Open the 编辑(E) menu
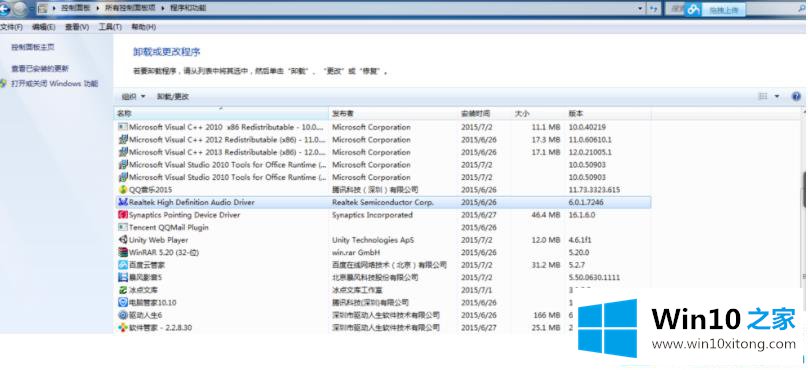The height and width of the screenshot is (370, 808). [x=43, y=27]
